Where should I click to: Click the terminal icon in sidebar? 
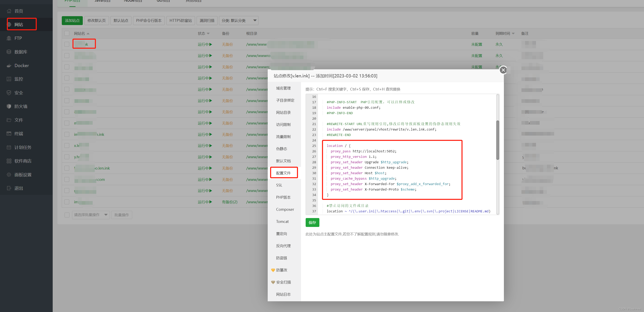9,134
